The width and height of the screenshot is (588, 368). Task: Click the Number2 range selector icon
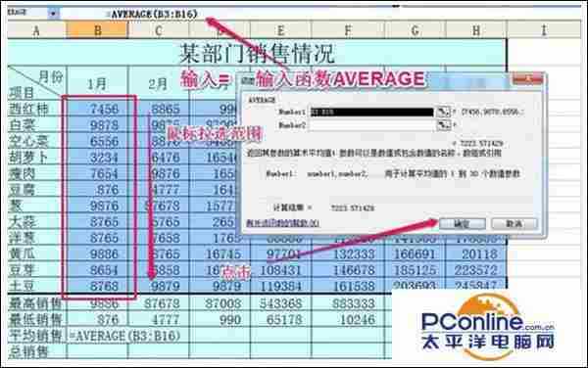(444, 125)
